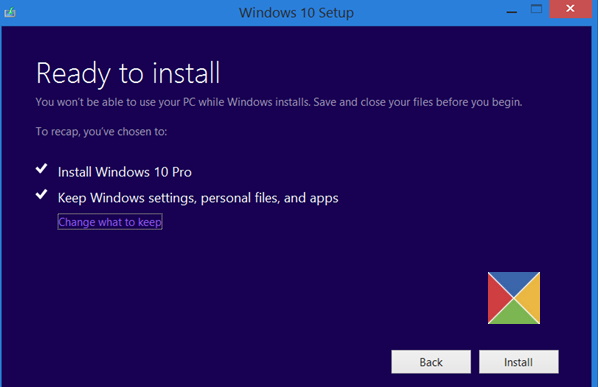Image resolution: width=599 pixels, height=387 pixels.
Task: Maximize the Windows 10 Setup window
Action: coord(536,9)
